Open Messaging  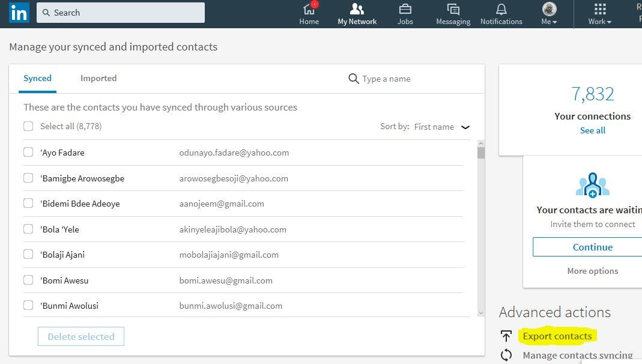point(453,13)
